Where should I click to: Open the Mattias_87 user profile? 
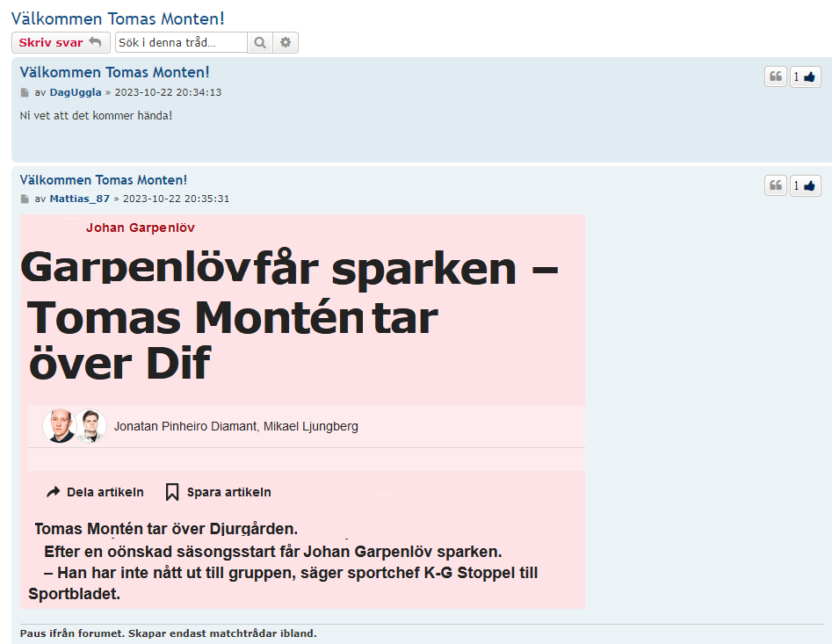80,199
